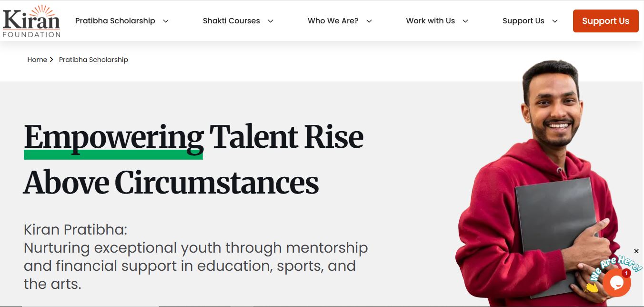
Task: Expand the Work with Us dropdown chevron
Action: coord(465,21)
